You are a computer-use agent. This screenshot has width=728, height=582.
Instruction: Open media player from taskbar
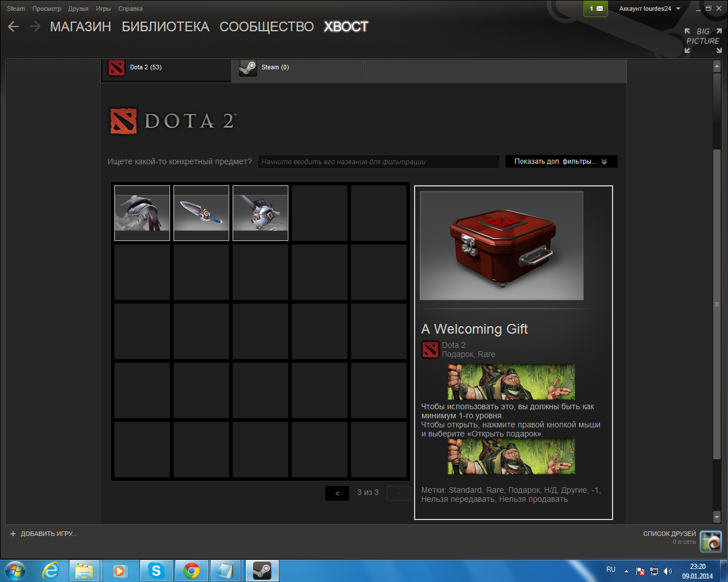(120, 571)
